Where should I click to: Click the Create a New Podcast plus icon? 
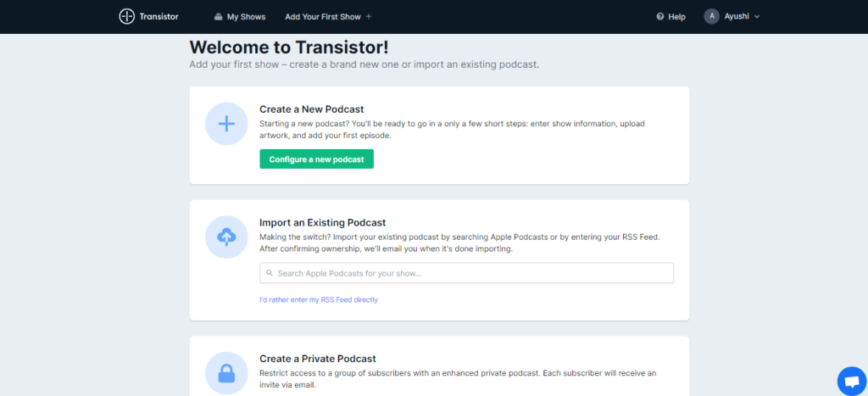click(x=226, y=124)
